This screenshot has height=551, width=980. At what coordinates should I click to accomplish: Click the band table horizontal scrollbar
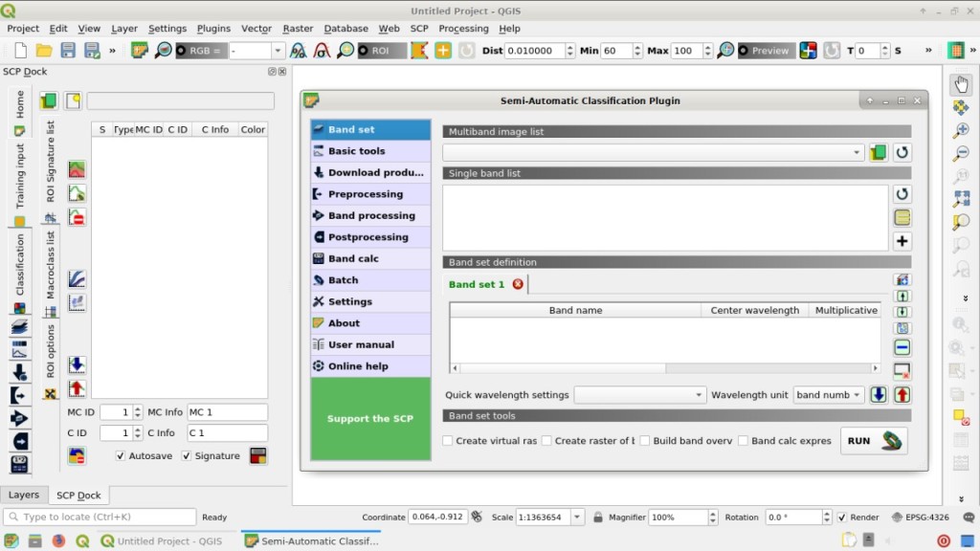[x=665, y=368]
